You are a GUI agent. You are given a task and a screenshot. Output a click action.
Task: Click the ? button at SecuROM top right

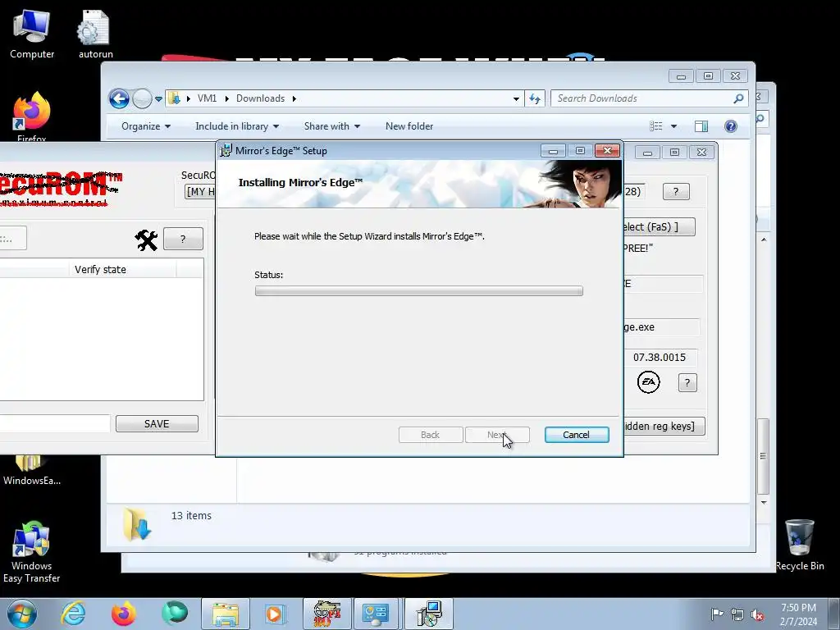coord(676,191)
